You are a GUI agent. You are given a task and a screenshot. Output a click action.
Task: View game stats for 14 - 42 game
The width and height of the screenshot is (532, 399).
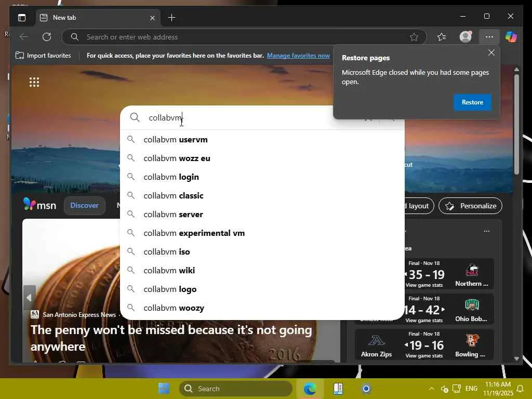click(x=424, y=320)
